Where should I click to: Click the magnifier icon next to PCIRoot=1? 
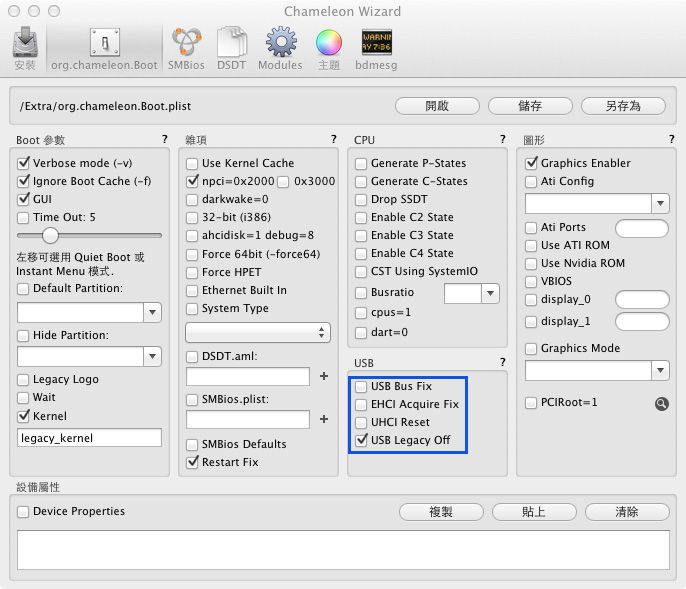pos(662,403)
